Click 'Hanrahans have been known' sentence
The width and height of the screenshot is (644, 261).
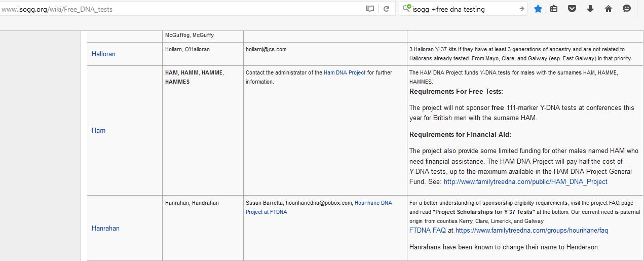click(504, 247)
